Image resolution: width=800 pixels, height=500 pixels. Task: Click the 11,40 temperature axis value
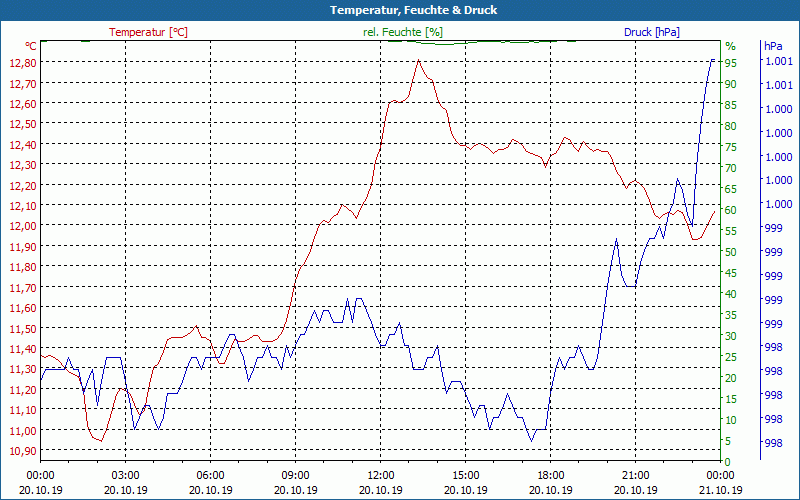(x=23, y=348)
